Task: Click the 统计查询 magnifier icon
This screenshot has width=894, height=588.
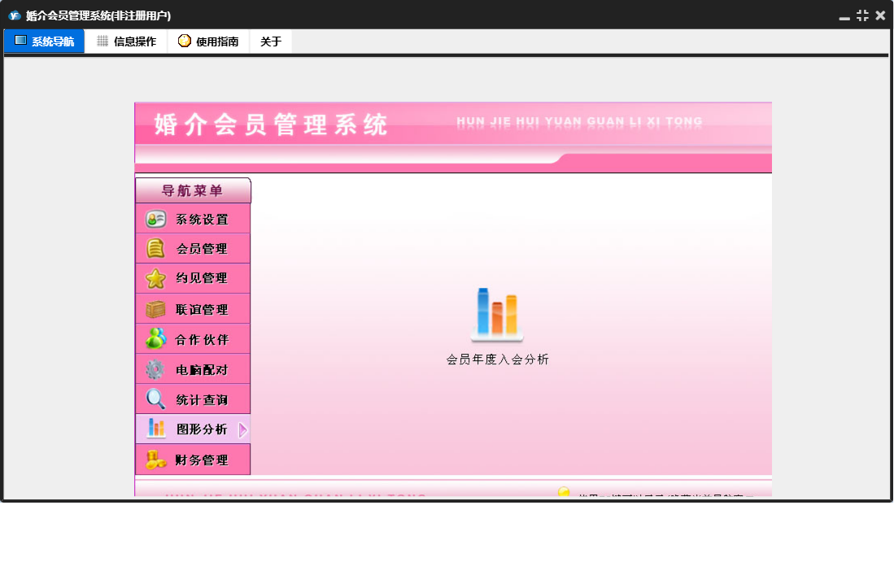Action: pos(155,399)
